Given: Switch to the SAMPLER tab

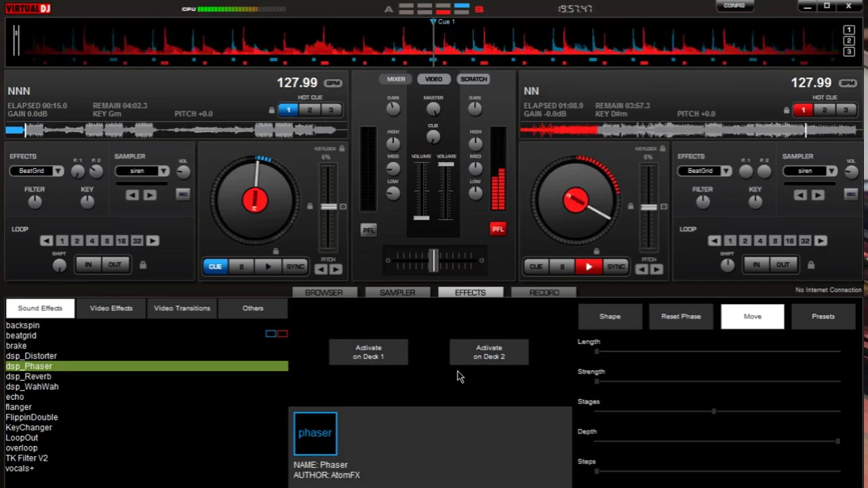Looking at the screenshot, I should coord(397,292).
